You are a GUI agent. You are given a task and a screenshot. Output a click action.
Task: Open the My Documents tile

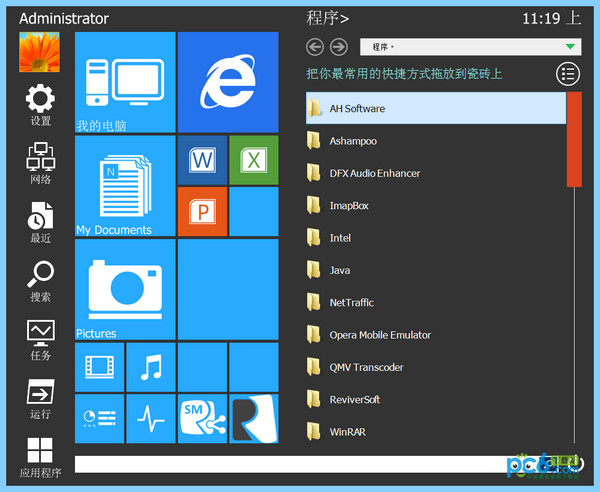click(x=125, y=186)
